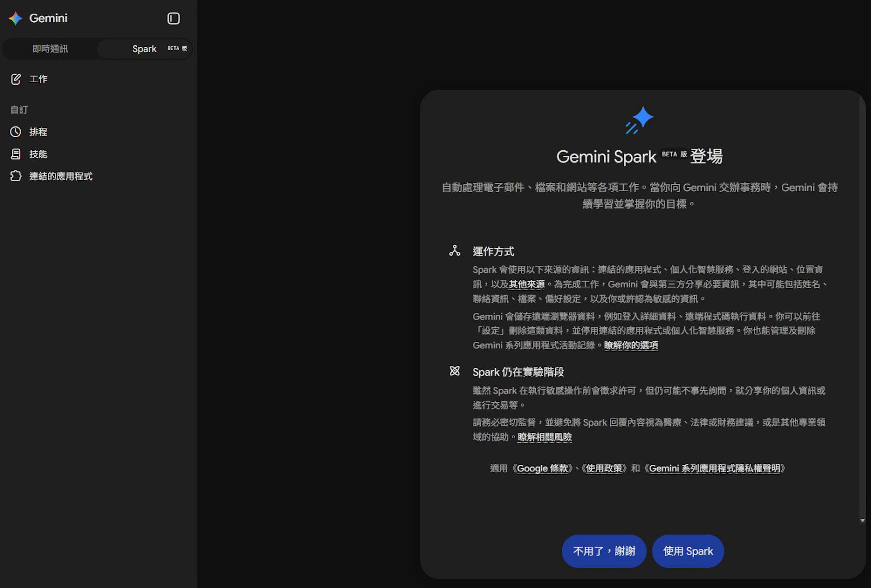Screen dimensions: 871x588
Task: Open the 其他來源 link
Action: [x=527, y=284]
